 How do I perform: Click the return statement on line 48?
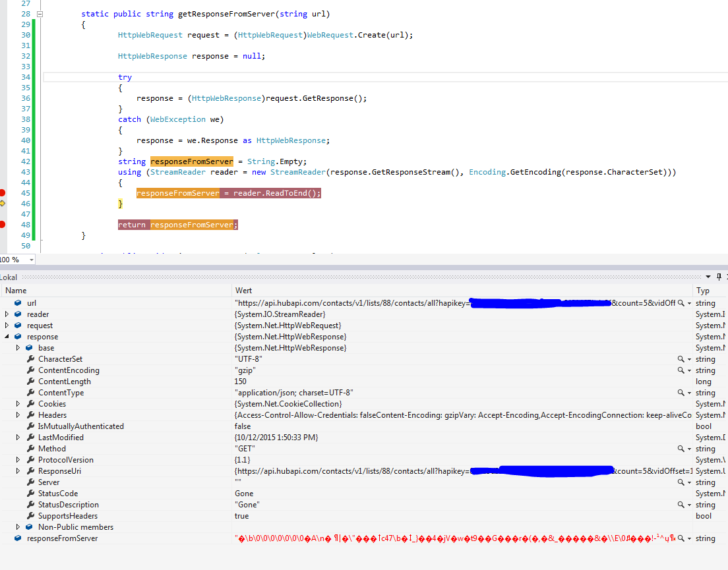point(178,225)
